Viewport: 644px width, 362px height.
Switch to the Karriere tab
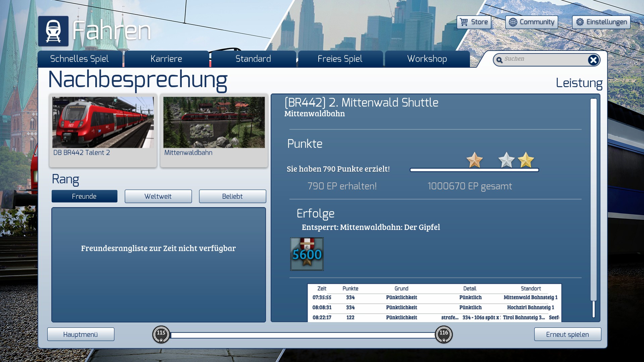tap(166, 59)
